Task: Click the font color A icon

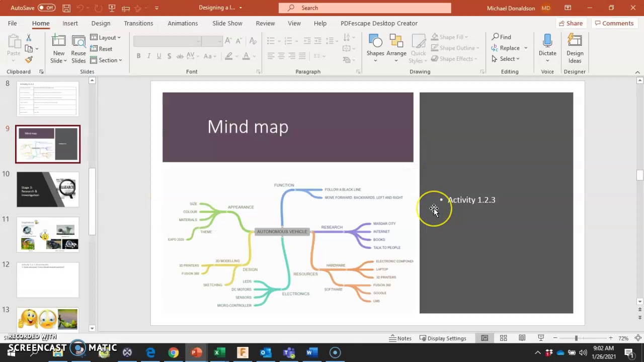Action: pos(246,56)
